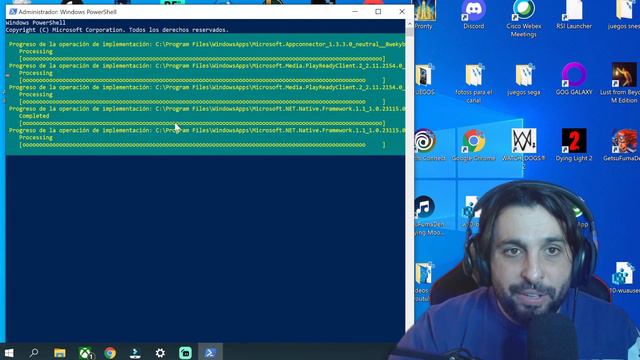Open the Windows Start menu
Screen dimensions: 640x360
pos(9,353)
